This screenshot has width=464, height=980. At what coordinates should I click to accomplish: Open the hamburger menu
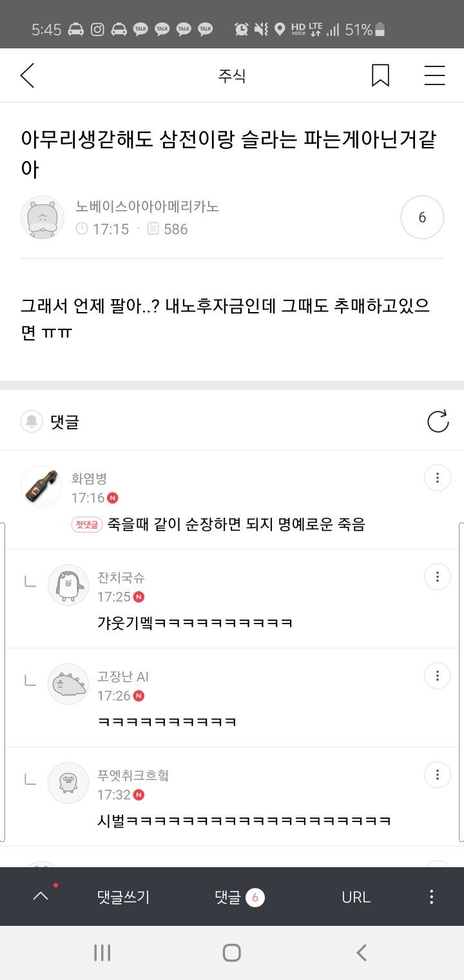pyautogui.click(x=434, y=76)
